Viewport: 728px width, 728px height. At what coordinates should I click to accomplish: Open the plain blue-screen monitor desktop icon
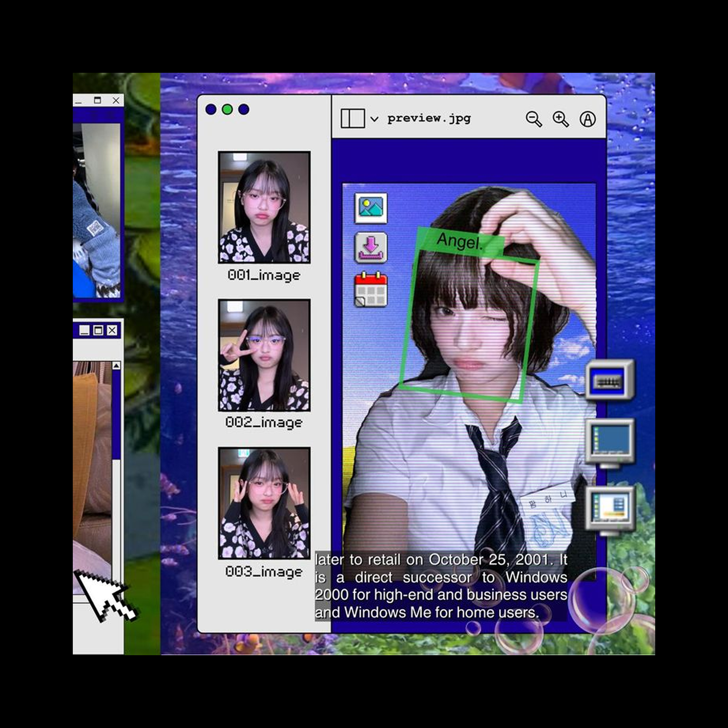point(610,443)
